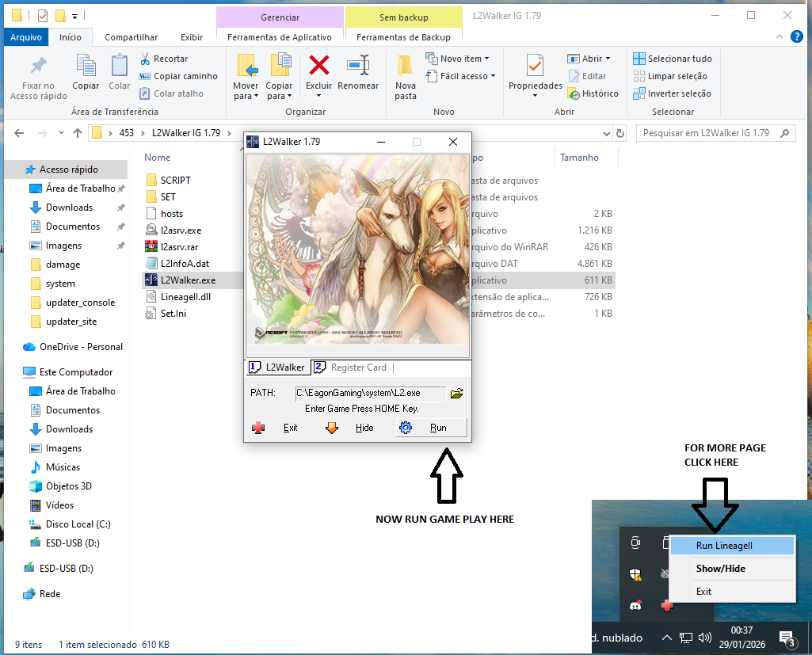The width and height of the screenshot is (812, 655).
Task: Click the Windows Security shield tray icon
Action: (x=635, y=573)
